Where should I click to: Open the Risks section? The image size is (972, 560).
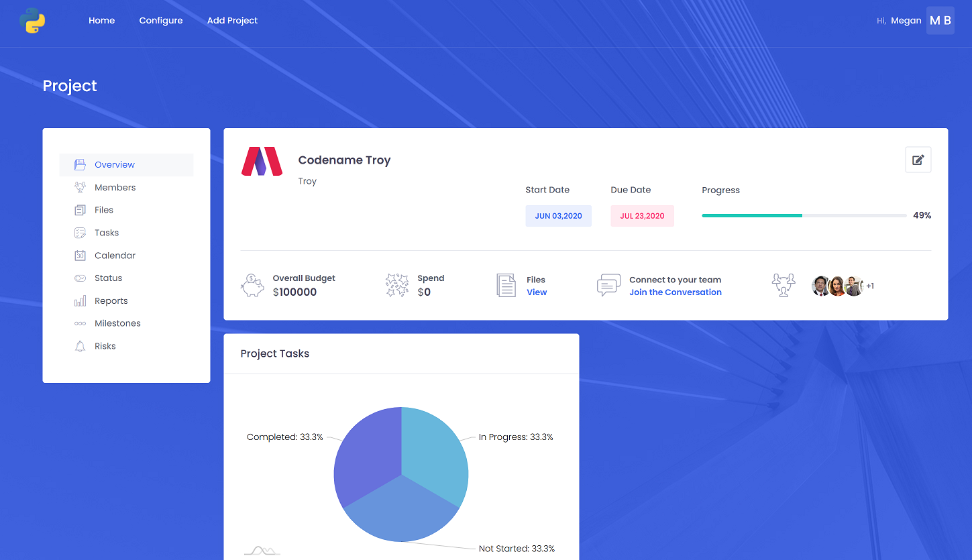tap(126, 346)
